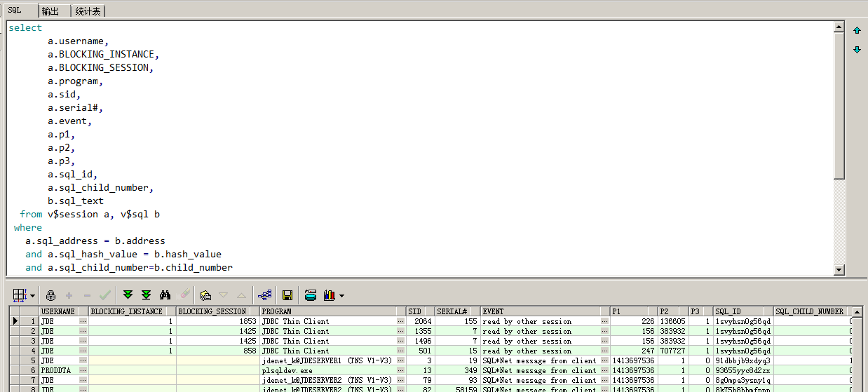
Task: Click SID cell 1496
Action: [419, 341]
